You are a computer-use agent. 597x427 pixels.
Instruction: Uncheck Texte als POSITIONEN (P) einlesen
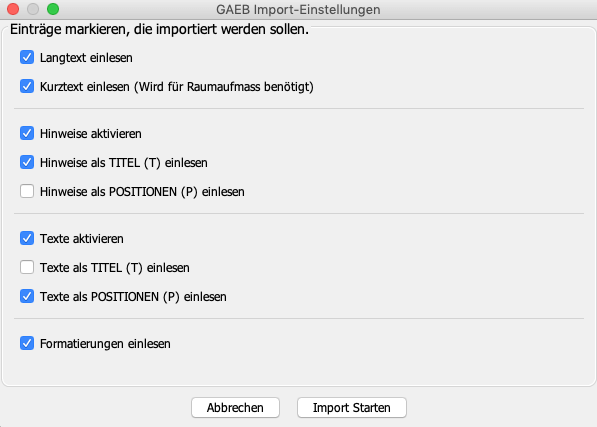[x=27, y=296]
